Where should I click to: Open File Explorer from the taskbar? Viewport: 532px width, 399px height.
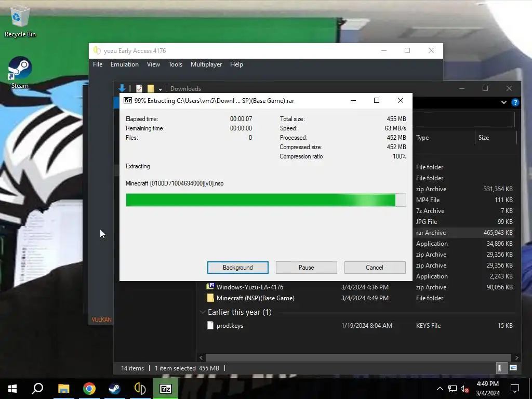click(63, 389)
